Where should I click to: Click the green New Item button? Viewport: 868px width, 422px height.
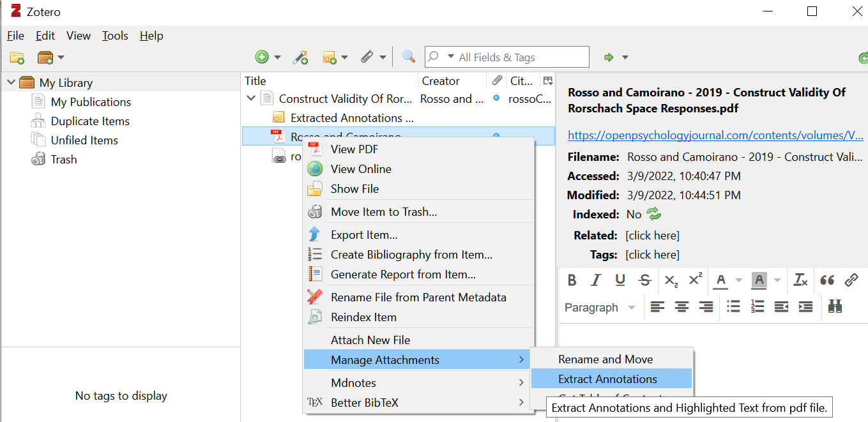click(262, 57)
